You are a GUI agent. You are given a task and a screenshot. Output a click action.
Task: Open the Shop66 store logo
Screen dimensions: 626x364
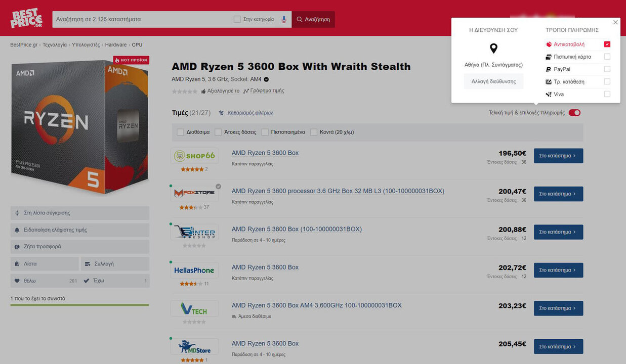194,156
